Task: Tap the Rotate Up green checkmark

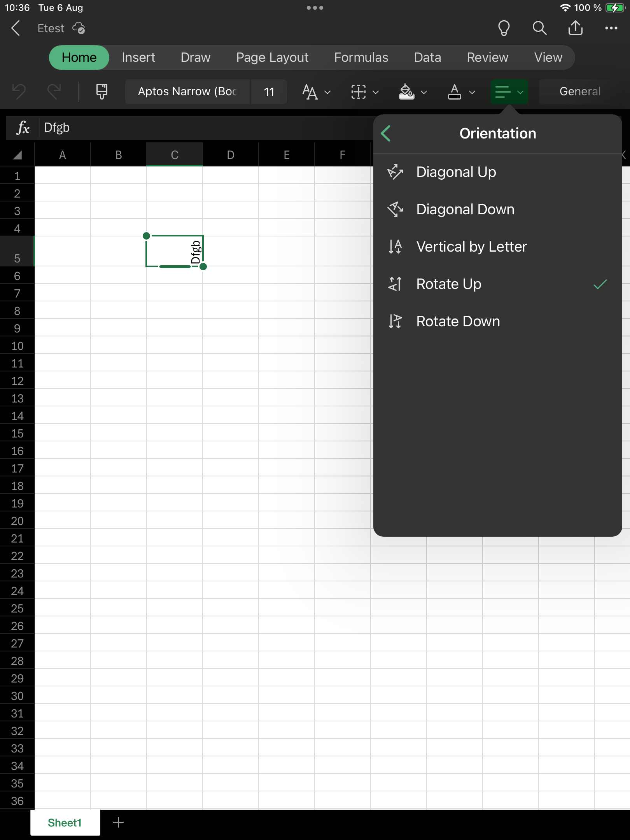Action: [x=600, y=284]
